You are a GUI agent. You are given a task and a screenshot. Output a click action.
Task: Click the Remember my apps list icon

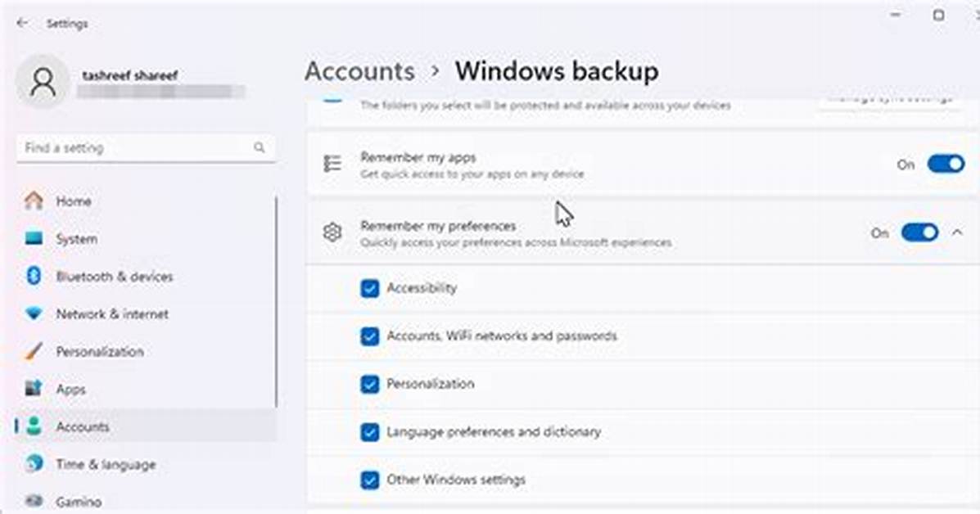pyautogui.click(x=332, y=164)
